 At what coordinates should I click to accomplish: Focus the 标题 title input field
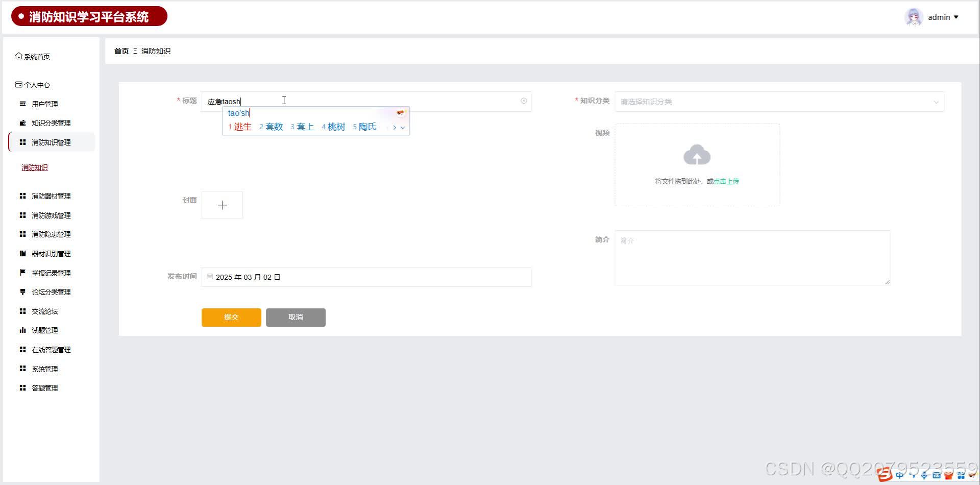point(366,102)
